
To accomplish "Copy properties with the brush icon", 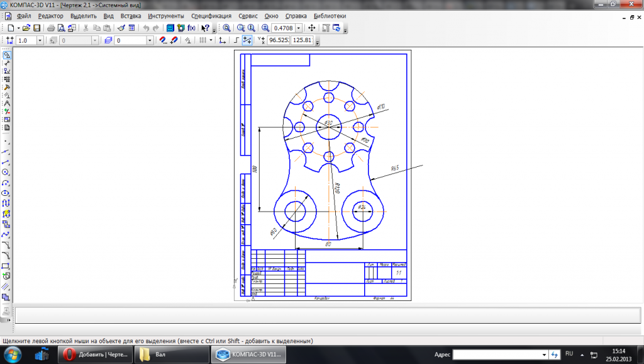I will (121, 28).
